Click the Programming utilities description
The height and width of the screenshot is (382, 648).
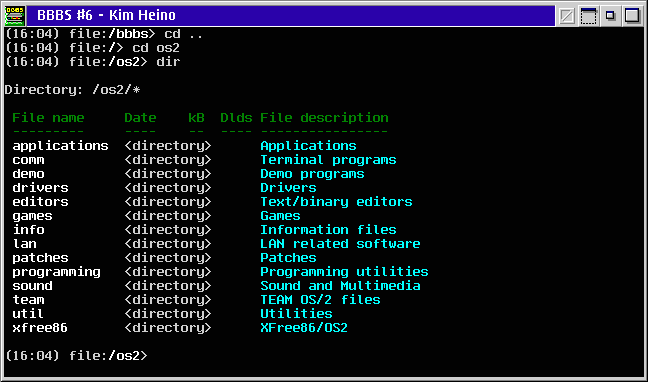coord(344,272)
